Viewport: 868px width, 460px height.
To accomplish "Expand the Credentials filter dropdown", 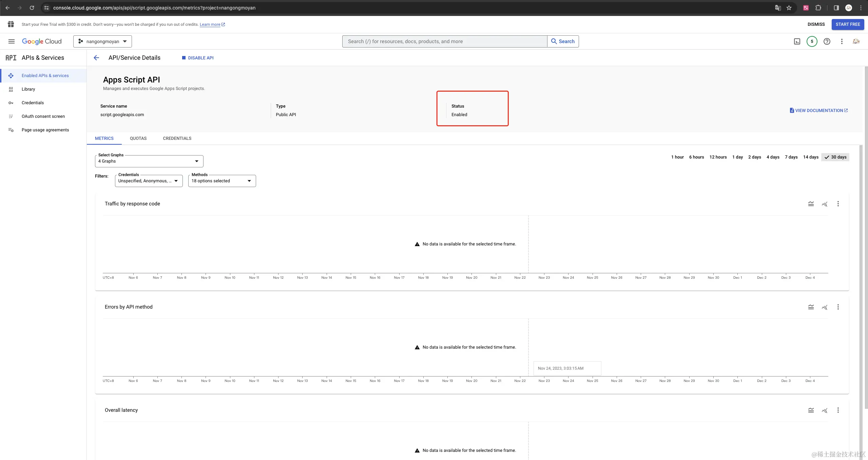I will click(149, 181).
